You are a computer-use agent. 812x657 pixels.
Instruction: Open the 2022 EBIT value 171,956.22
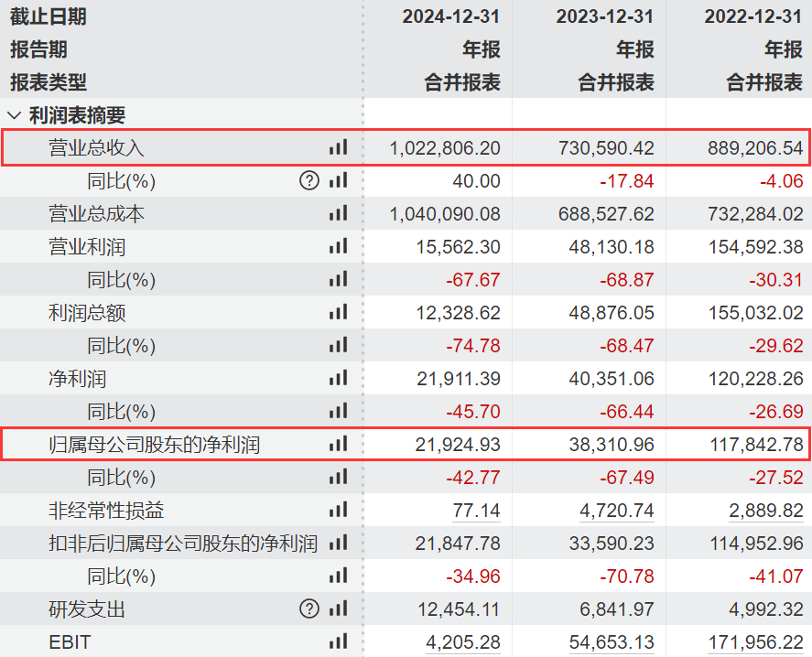[x=755, y=642]
